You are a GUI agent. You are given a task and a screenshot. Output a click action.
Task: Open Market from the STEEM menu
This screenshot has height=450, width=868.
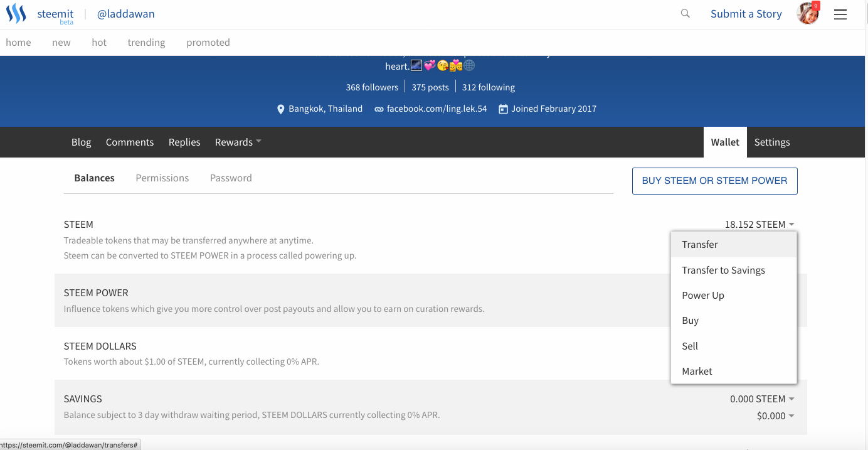coord(734,371)
